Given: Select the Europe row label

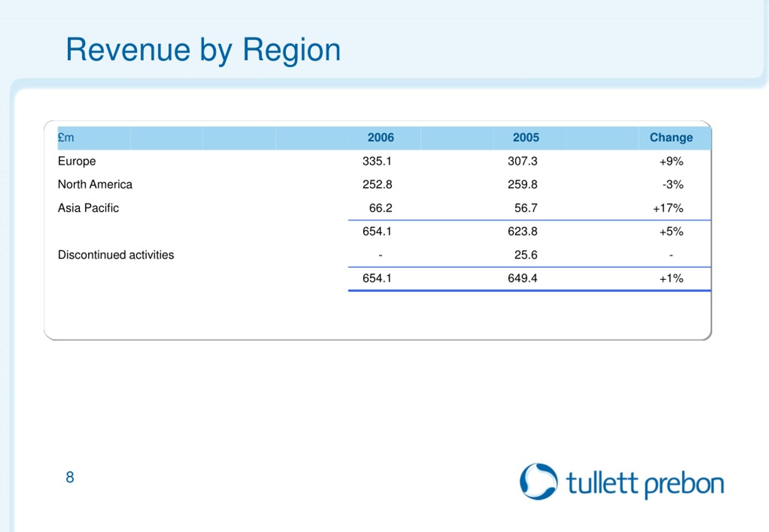Looking at the screenshot, I should pyautogui.click(x=77, y=161).
